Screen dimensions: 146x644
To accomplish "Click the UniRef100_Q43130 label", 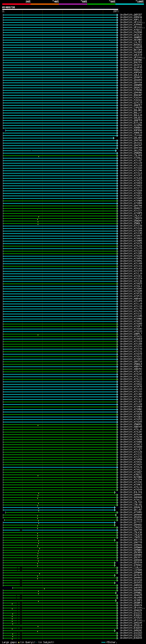I will tap(131, 35).
